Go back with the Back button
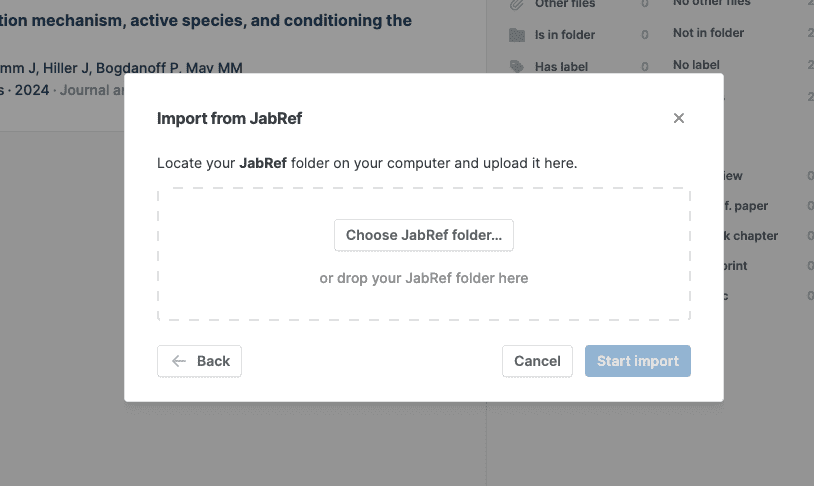The image size is (814, 486). (x=200, y=361)
